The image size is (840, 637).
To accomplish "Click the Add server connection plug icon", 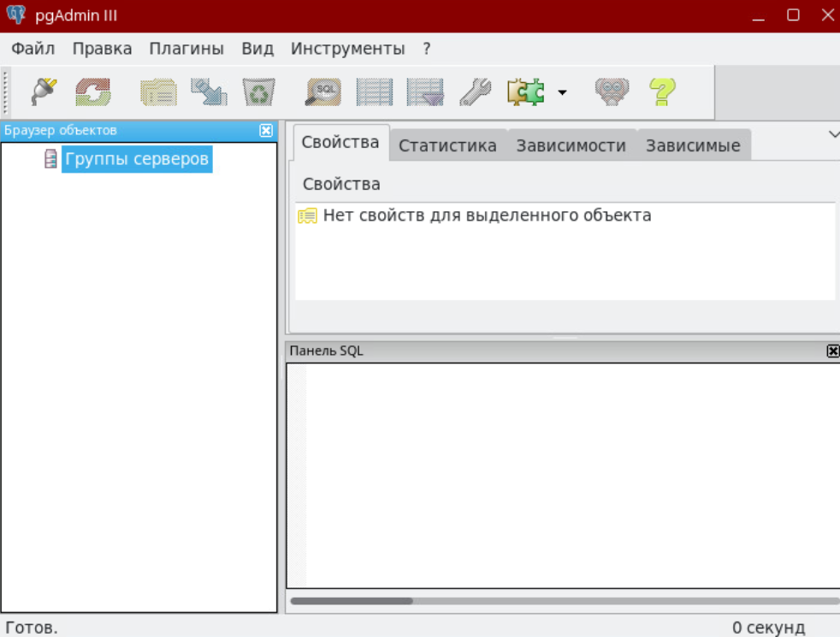I will coord(44,91).
